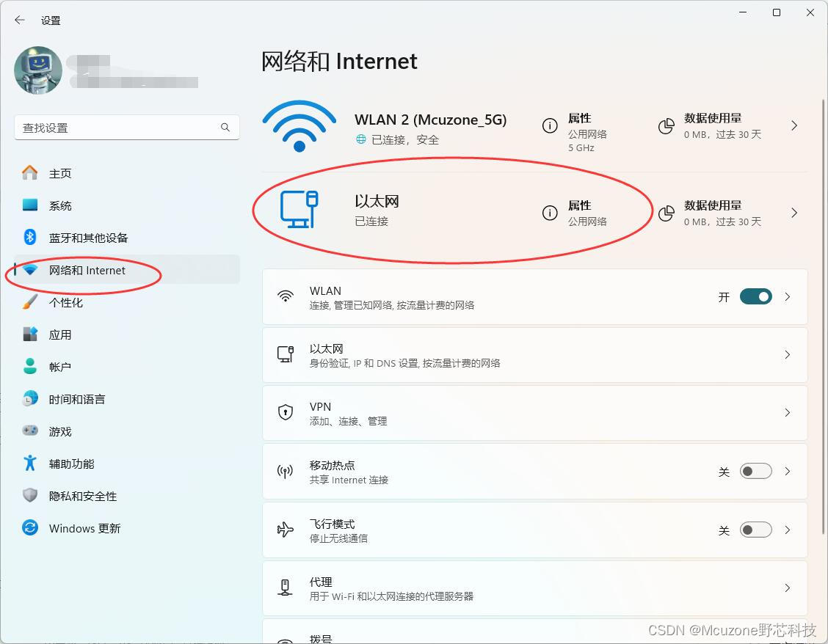Viewport: 828px width, 644px height.
Task: Expand the WLAN data usage chevron
Action: [794, 125]
